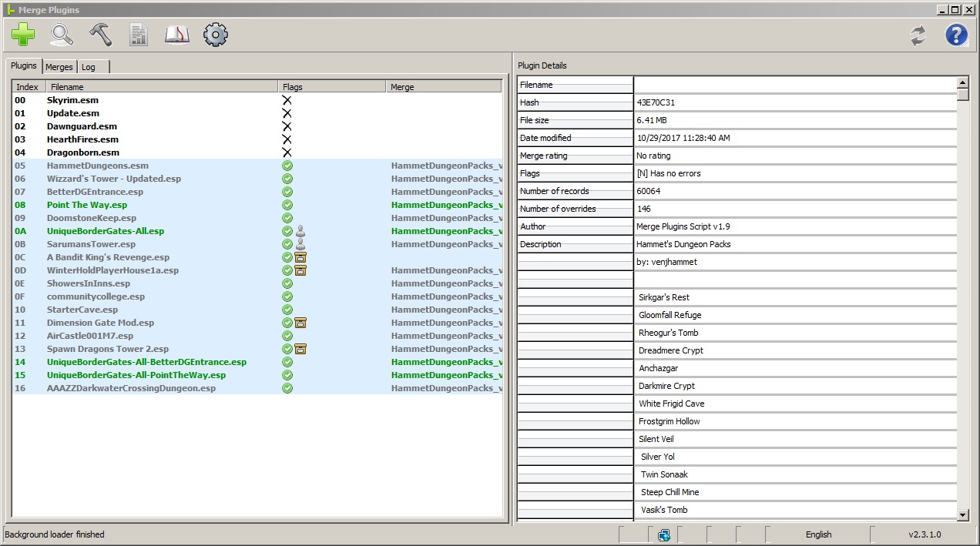Select the Dawnguard.esm plugin

tap(257, 126)
